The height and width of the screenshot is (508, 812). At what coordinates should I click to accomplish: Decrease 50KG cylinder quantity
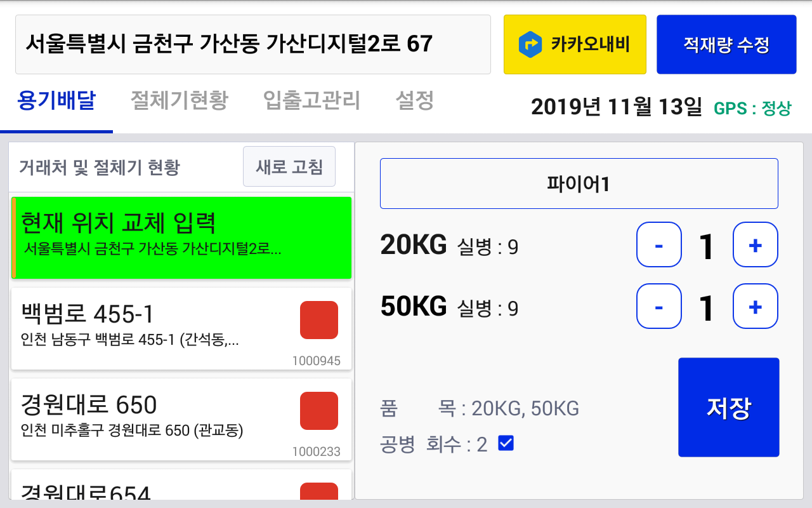pos(659,306)
